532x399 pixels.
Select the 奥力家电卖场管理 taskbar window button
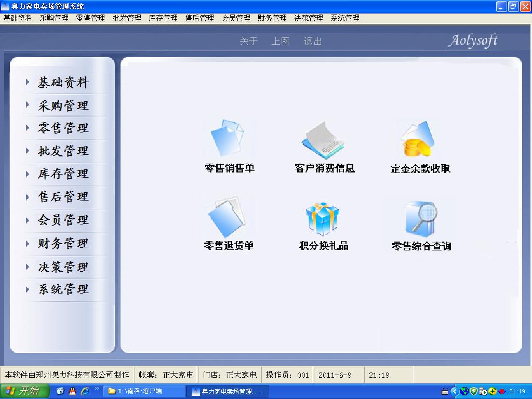227,391
